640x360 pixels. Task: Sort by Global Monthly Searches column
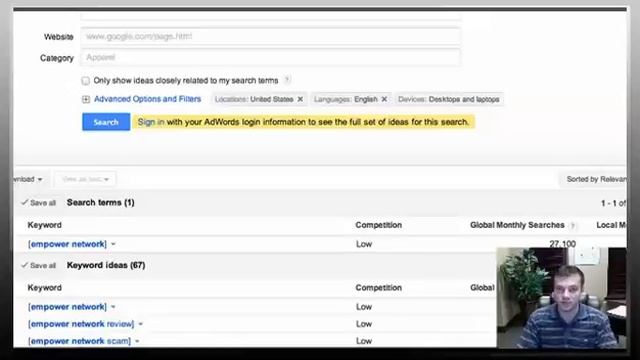pos(517,225)
